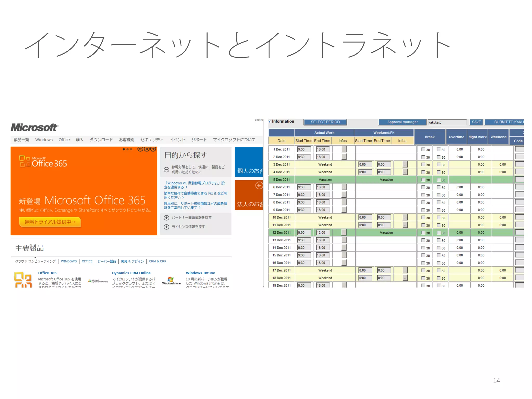This screenshot has width=532, height=399.
Task: Collapse the 節電対策をして section with the minus icon
Action: point(167,170)
